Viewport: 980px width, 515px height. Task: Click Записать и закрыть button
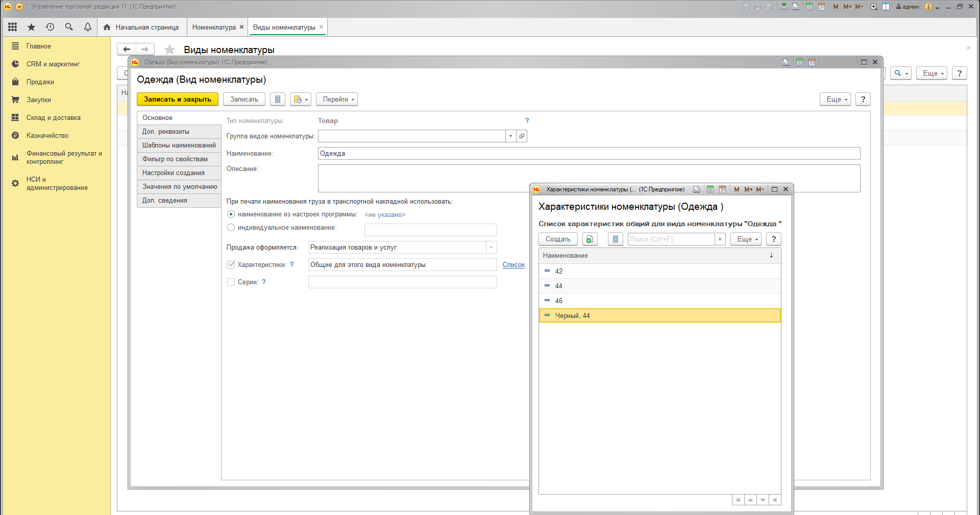177,100
